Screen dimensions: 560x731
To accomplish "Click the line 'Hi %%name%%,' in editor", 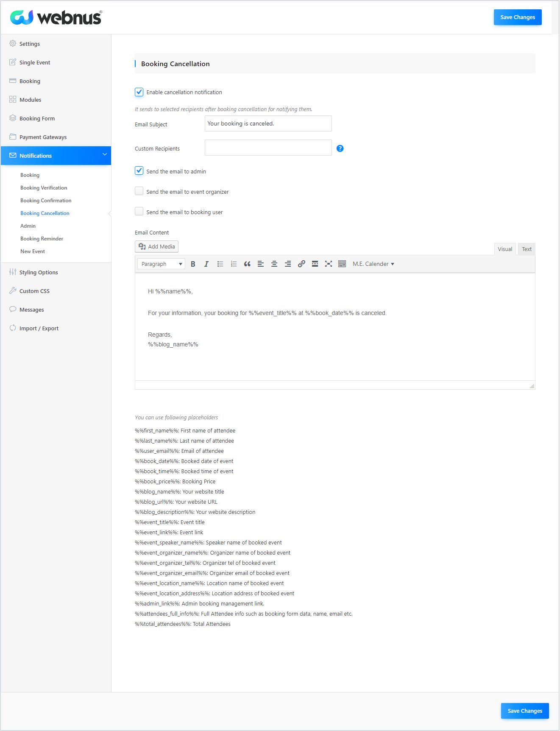I will [170, 291].
